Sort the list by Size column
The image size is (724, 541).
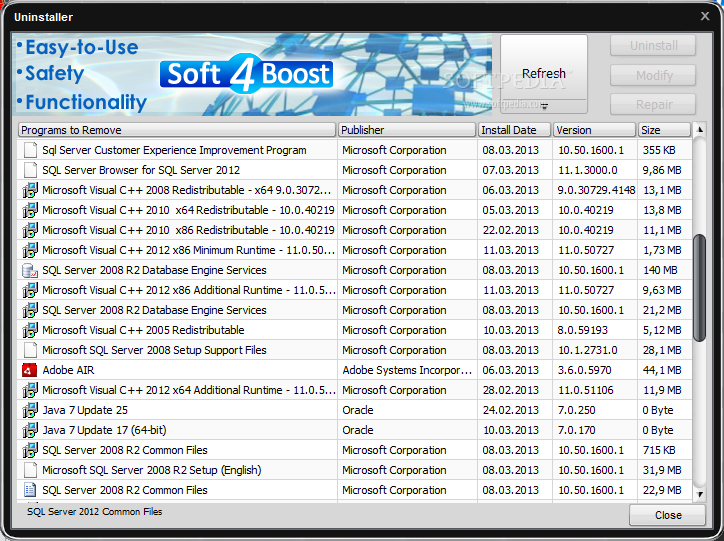pos(664,130)
